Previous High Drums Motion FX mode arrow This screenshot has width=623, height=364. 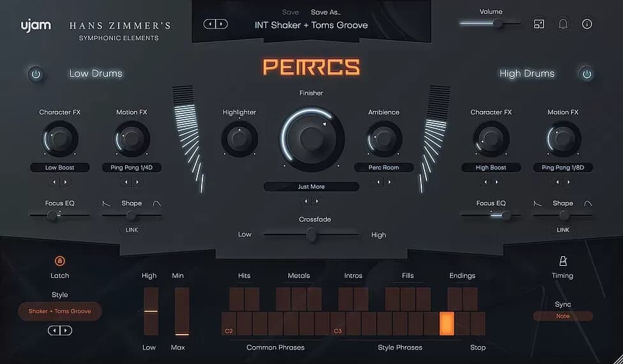point(557,182)
